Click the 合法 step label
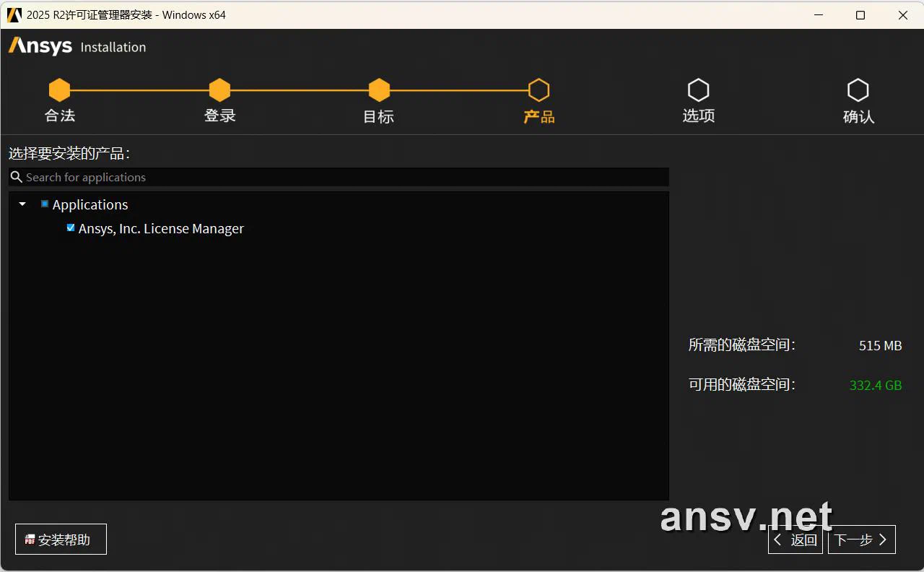This screenshot has width=924, height=572. click(x=60, y=116)
